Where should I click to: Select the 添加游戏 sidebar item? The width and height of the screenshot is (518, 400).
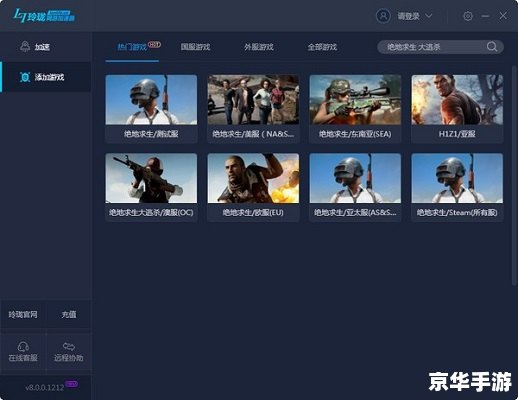[46, 77]
